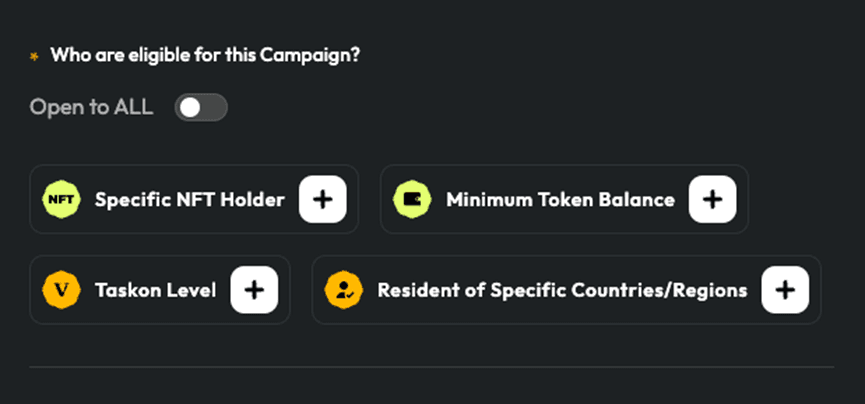Click the orange required asterisk marker

click(34, 56)
